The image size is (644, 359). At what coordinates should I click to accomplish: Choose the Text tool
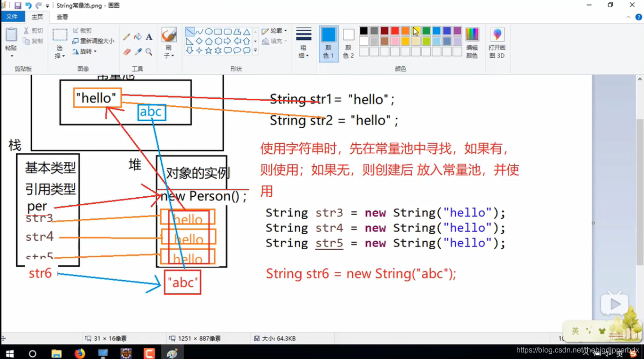coord(148,37)
